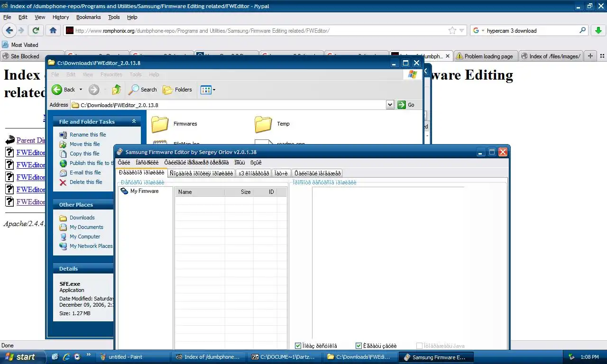Click Back in the Explorer window

coord(63,90)
